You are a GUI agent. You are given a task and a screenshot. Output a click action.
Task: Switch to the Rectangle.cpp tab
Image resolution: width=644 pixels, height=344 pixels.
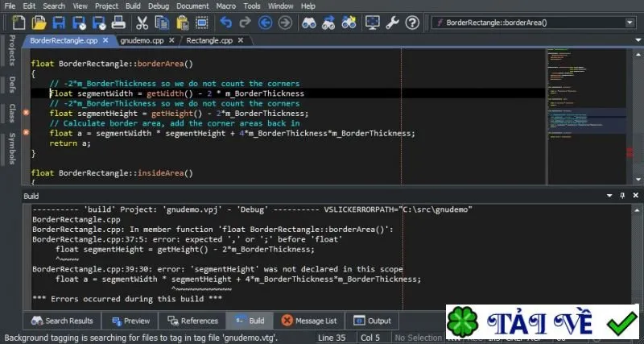(209, 40)
